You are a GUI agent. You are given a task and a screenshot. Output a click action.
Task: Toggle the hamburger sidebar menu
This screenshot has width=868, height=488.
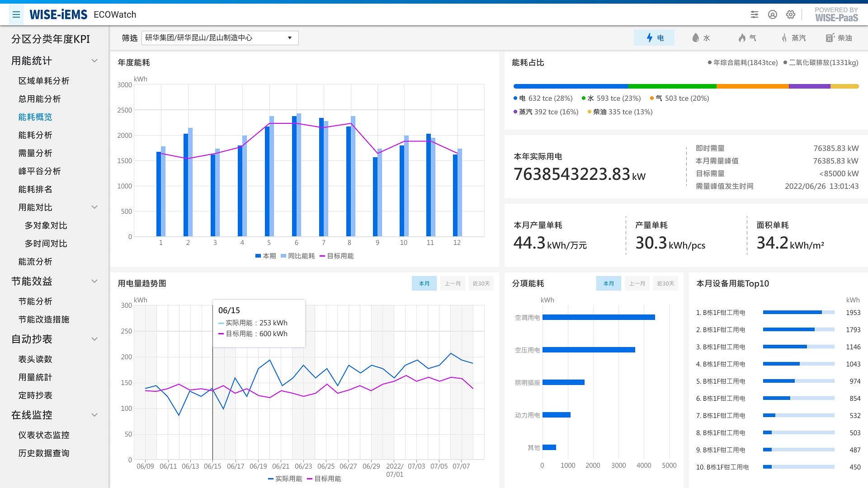coord(16,14)
